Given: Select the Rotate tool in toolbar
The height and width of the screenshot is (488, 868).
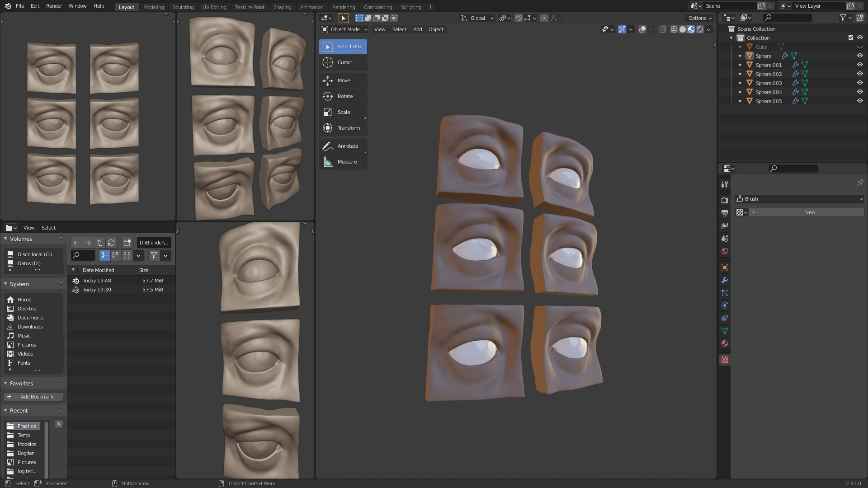Looking at the screenshot, I should [343, 96].
